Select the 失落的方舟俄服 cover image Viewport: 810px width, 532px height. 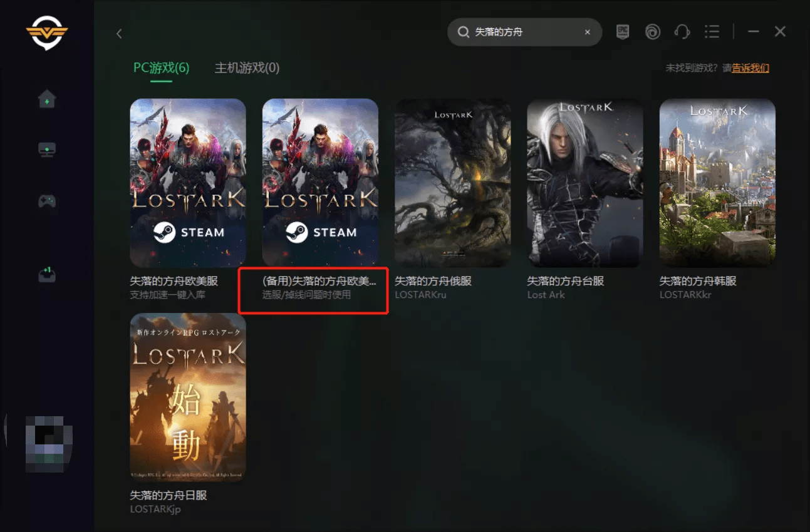coord(453,183)
